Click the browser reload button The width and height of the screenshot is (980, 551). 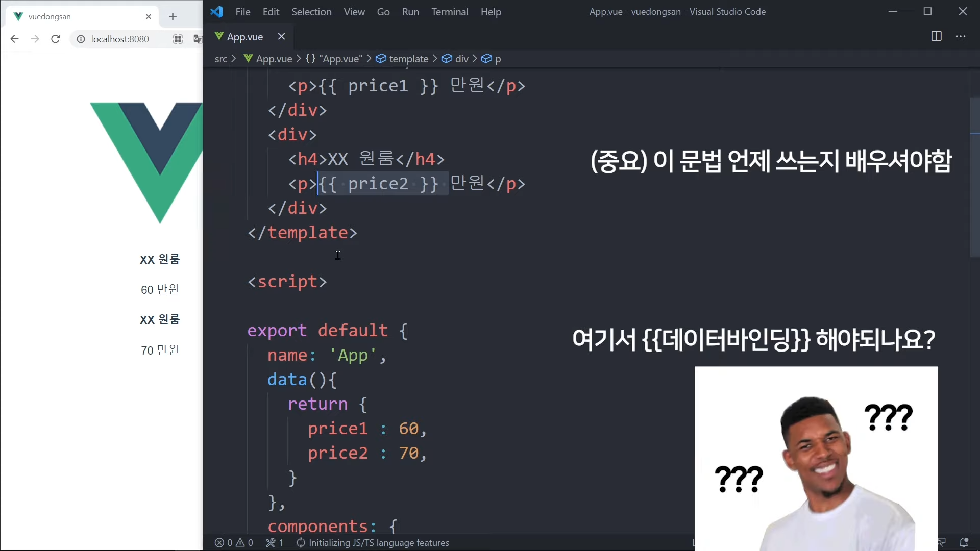coord(56,39)
